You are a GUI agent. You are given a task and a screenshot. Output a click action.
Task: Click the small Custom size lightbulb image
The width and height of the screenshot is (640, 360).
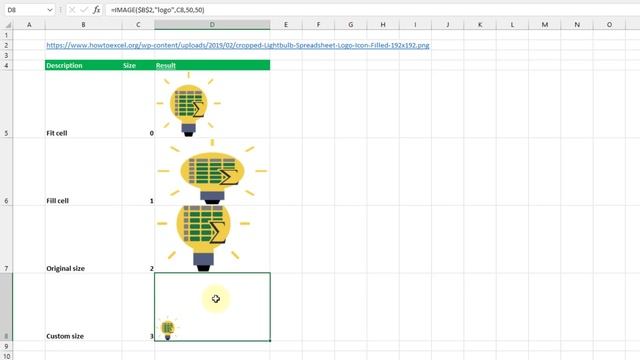tap(167, 328)
